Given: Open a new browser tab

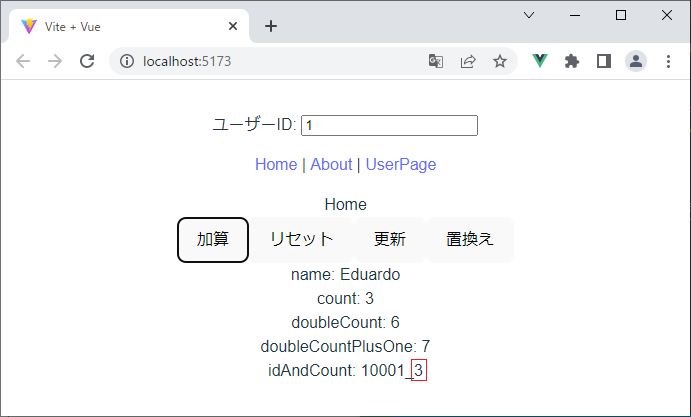Looking at the screenshot, I should (271, 26).
